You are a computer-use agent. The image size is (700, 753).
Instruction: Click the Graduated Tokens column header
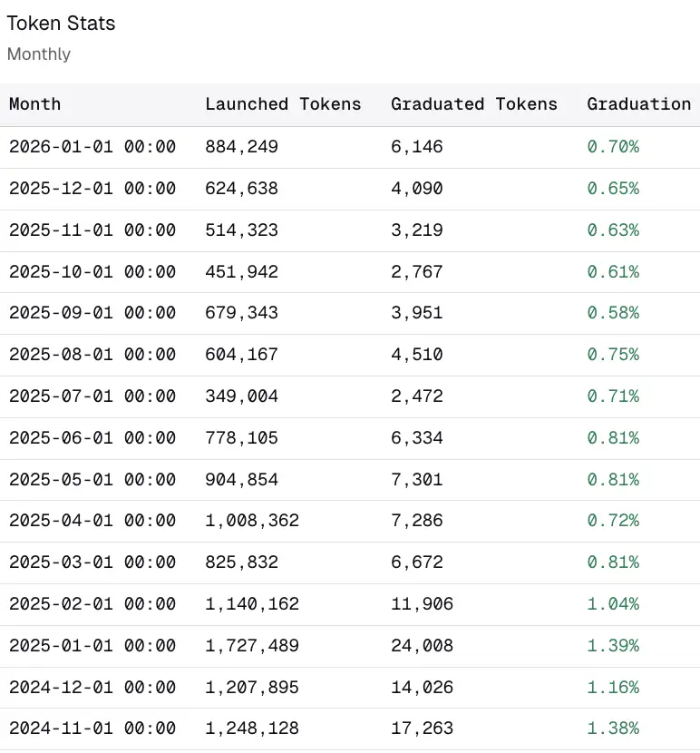pyautogui.click(x=474, y=104)
